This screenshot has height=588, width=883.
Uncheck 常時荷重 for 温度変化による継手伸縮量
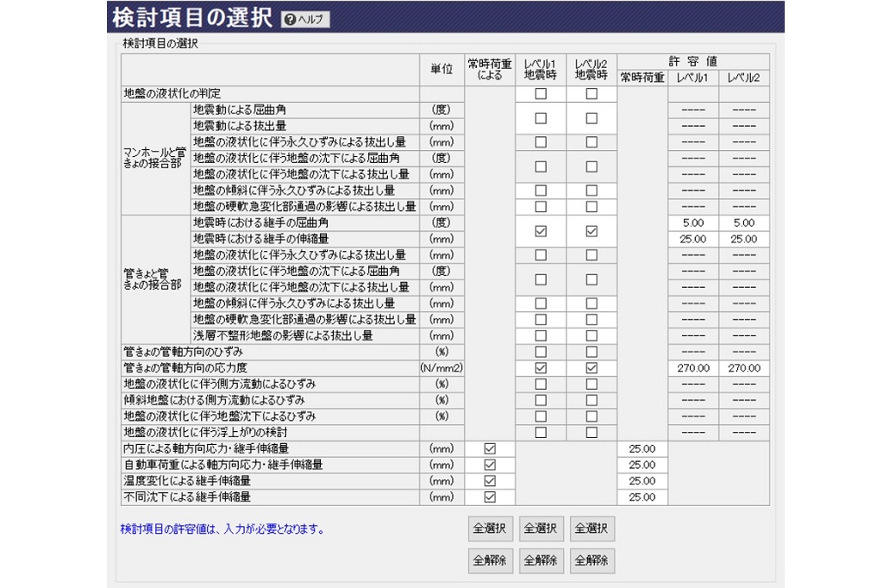(x=490, y=481)
